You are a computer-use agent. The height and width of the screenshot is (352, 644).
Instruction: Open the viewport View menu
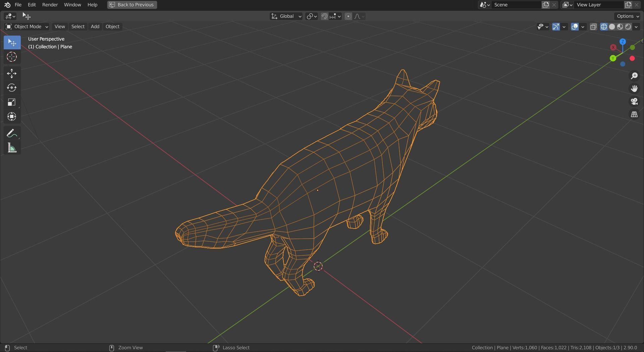pyautogui.click(x=60, y=27)
